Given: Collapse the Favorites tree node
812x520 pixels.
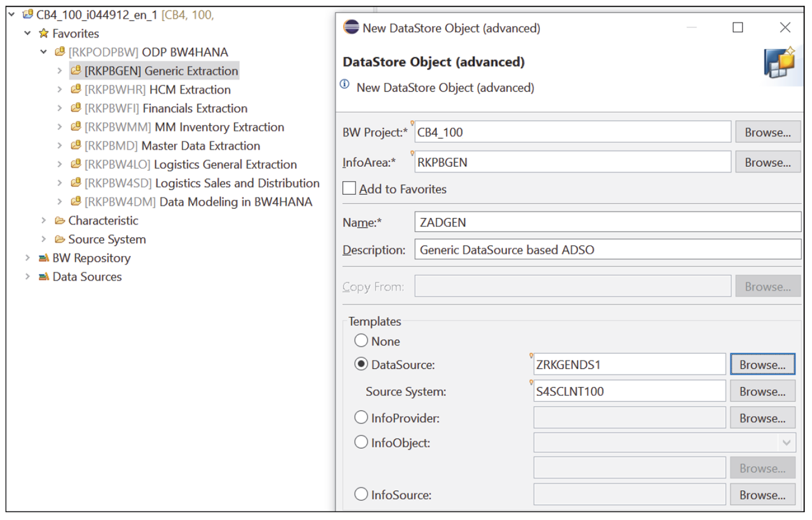Looking at the screenshot, I should pos(28,33).
